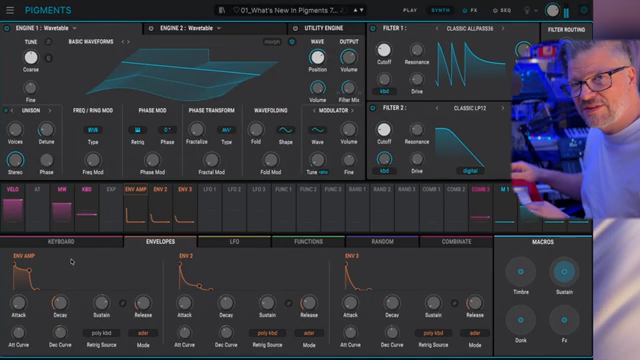Select next Filter 1 type arrow

pos(503,29)
